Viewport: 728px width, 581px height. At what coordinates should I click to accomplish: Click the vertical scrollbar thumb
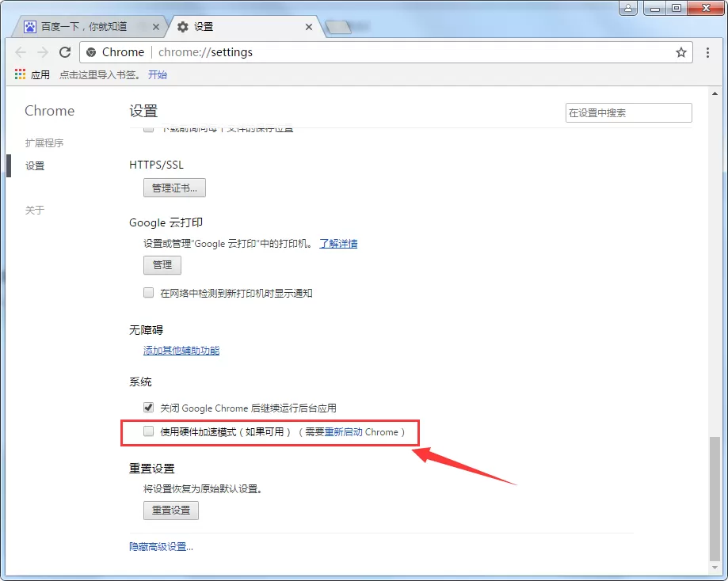(x=715, y=499)
